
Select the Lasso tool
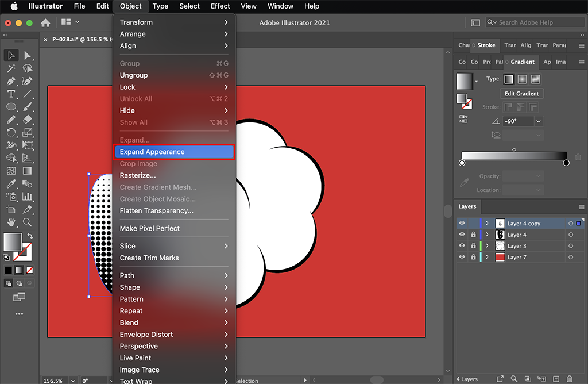[x=28, y=68]
